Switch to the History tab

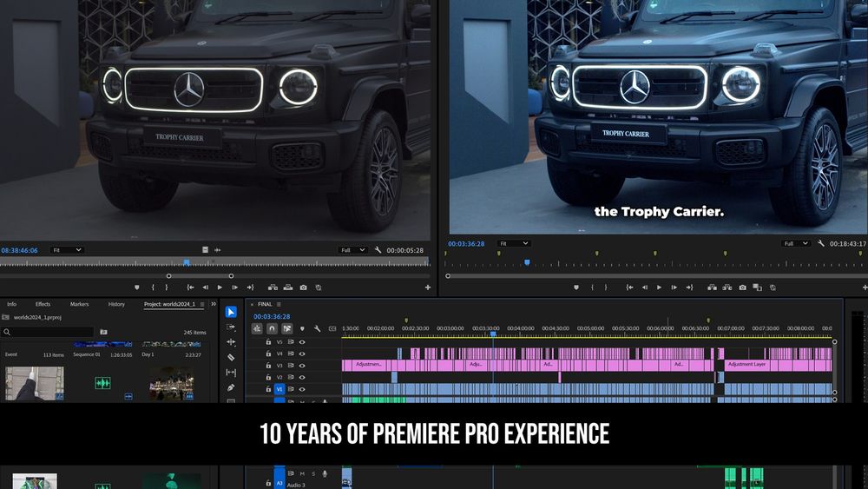(x=116, y=304)
